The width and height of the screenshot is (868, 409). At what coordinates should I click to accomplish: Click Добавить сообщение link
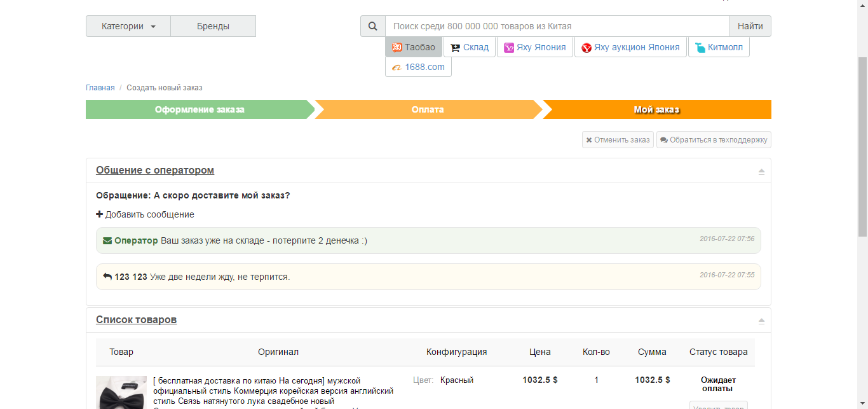[145, 215]
